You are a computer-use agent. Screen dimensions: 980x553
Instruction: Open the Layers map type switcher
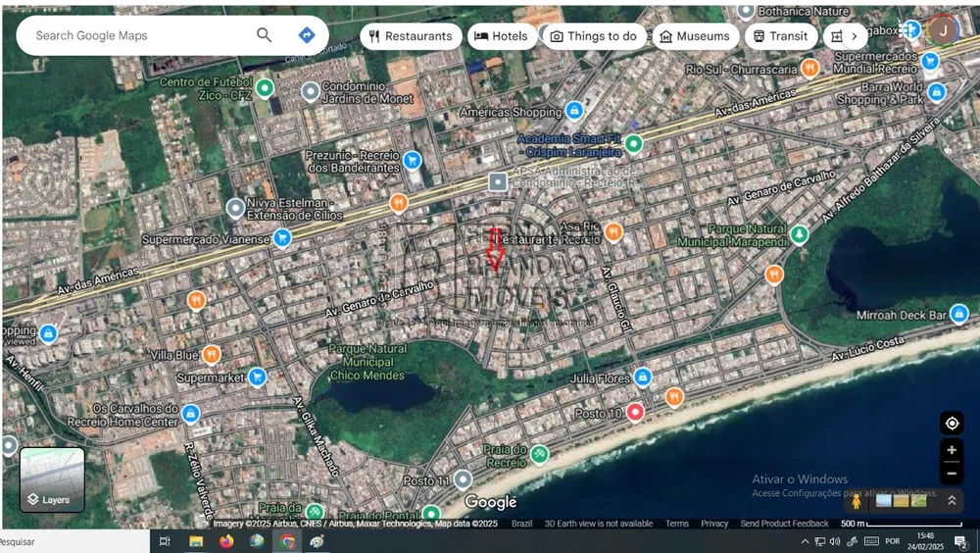53,479
